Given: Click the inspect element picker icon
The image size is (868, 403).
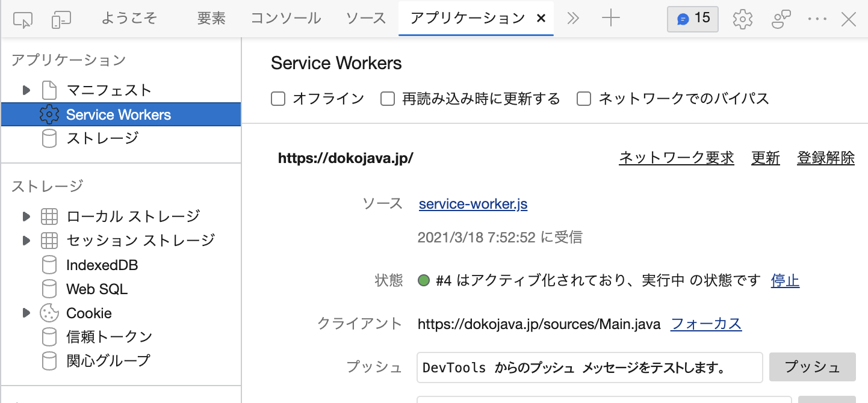Looking at the screenshot, I should pos(23,19).
